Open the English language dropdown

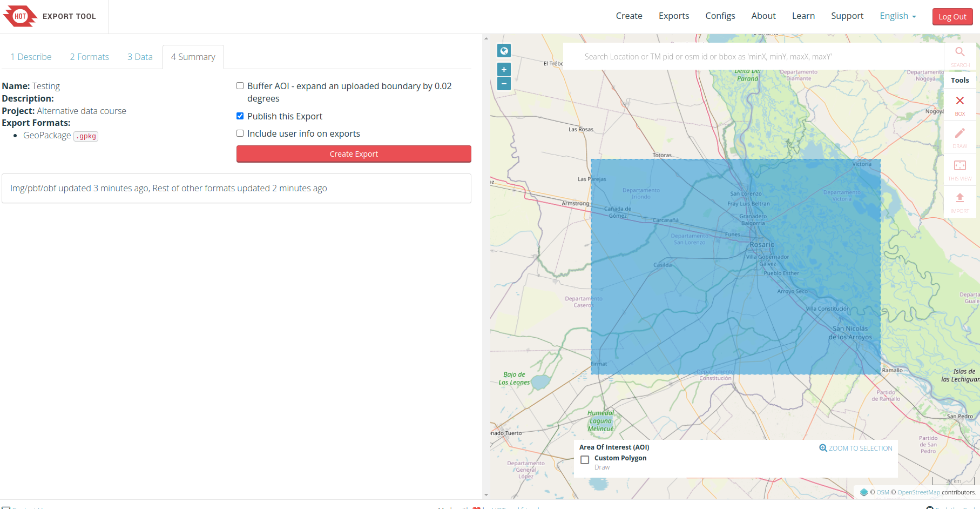pyautogui.click(x=897, y=16)
